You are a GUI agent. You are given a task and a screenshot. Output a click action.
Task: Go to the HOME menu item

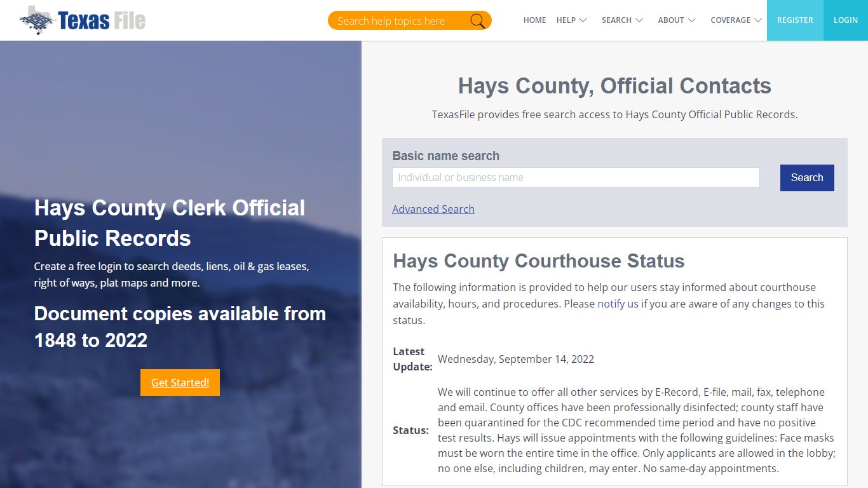[534, 20]
